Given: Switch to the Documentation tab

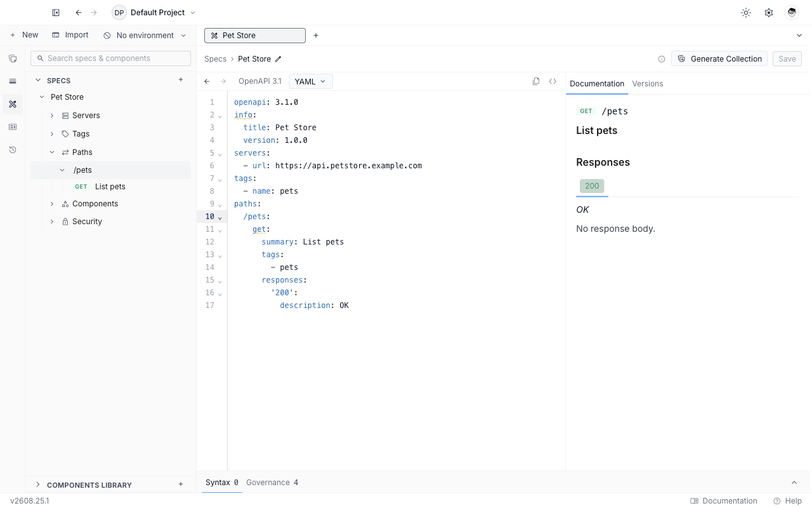Looking at the screenshot, I should (597, 84).
